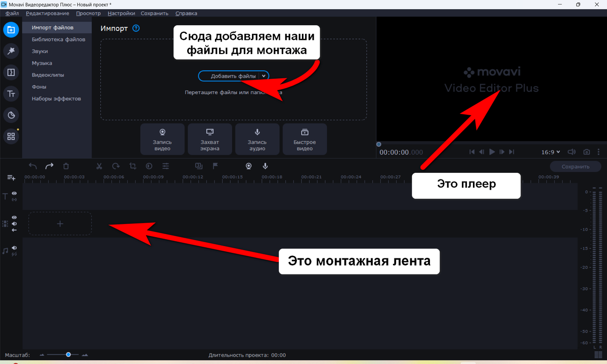
Task: Mute the audio track speaker
Action: pyautogui.click(x=15, y=248)
